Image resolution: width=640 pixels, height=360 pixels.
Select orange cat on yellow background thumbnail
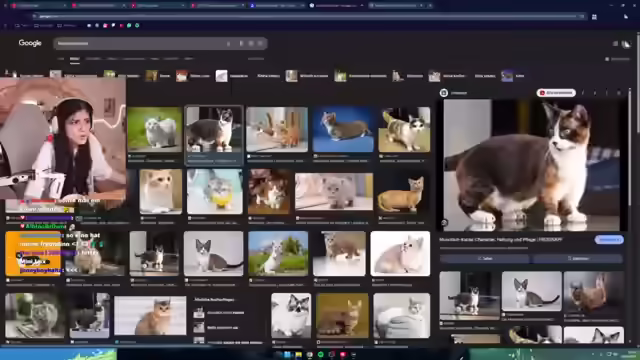coord(342,315)
